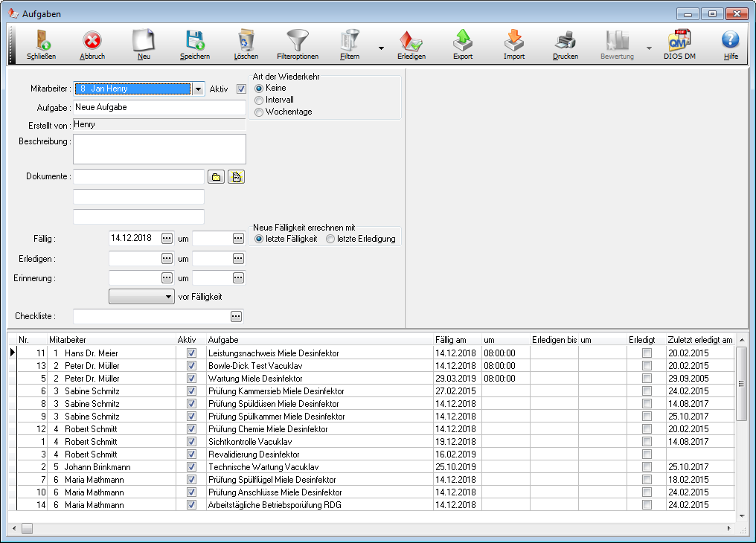
Task: Print the task list with Drucken
Action: 565,41
